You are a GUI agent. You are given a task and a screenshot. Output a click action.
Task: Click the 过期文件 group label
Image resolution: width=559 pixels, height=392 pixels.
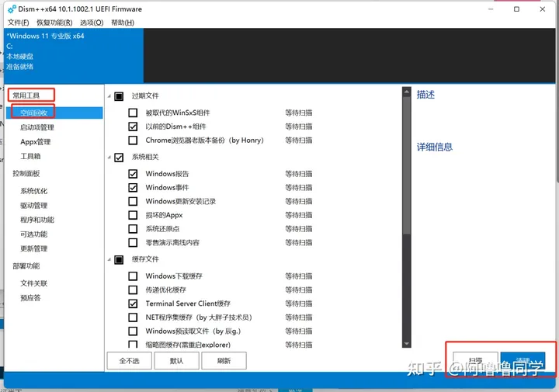click(x=145, y=95)
